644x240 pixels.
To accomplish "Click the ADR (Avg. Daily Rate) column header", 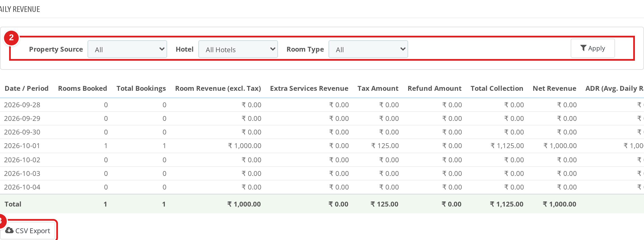I will pos(614,89).
